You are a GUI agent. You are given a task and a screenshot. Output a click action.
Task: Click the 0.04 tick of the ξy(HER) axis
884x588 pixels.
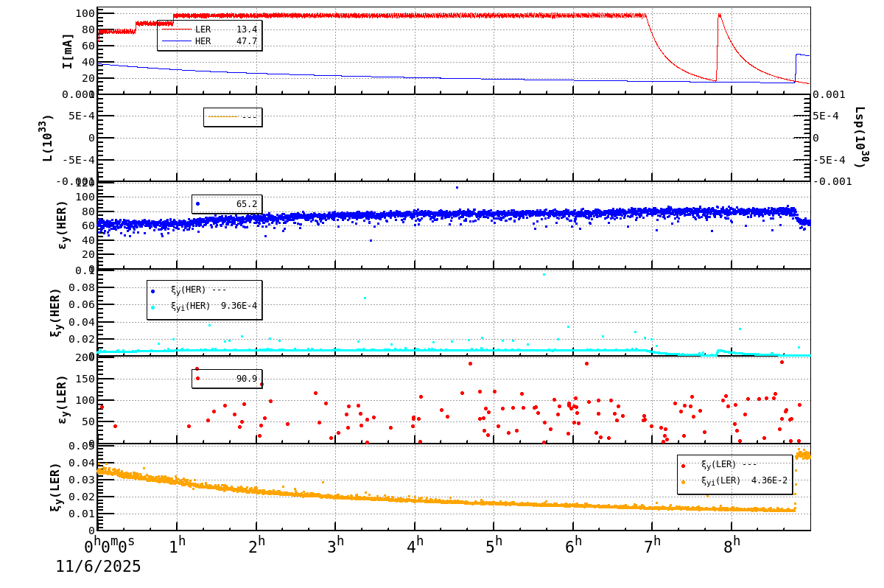point(81,322)
